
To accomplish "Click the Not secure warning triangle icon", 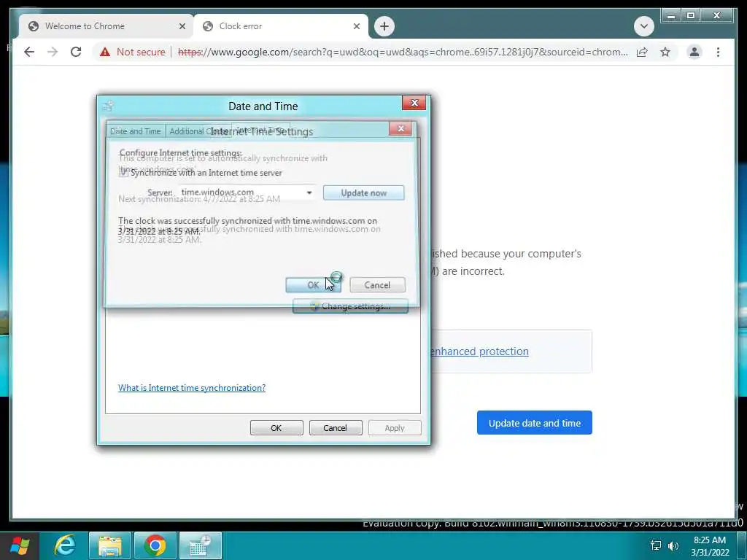I will point(105,52).
